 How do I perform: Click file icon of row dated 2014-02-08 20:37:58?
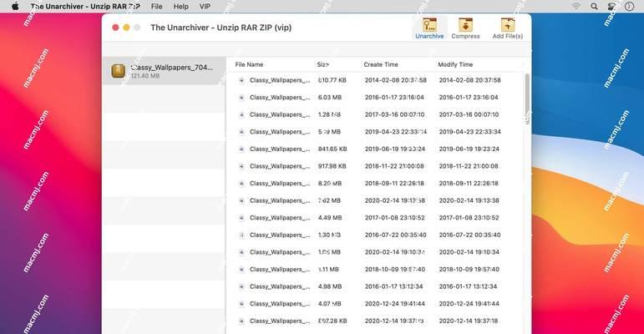(241, 80)
